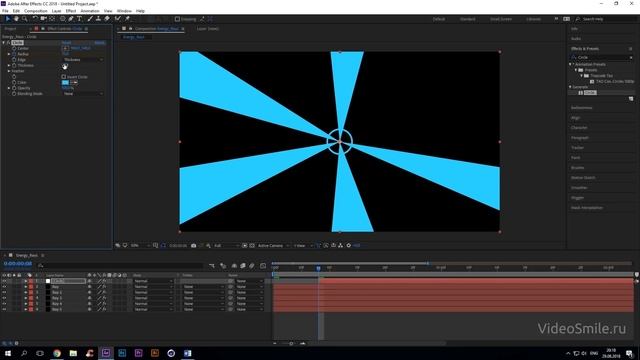Viewport: 640px width, 360px height.
Task: Open the Photoshop taskbar icon
Action: click(x=122, y=353)
